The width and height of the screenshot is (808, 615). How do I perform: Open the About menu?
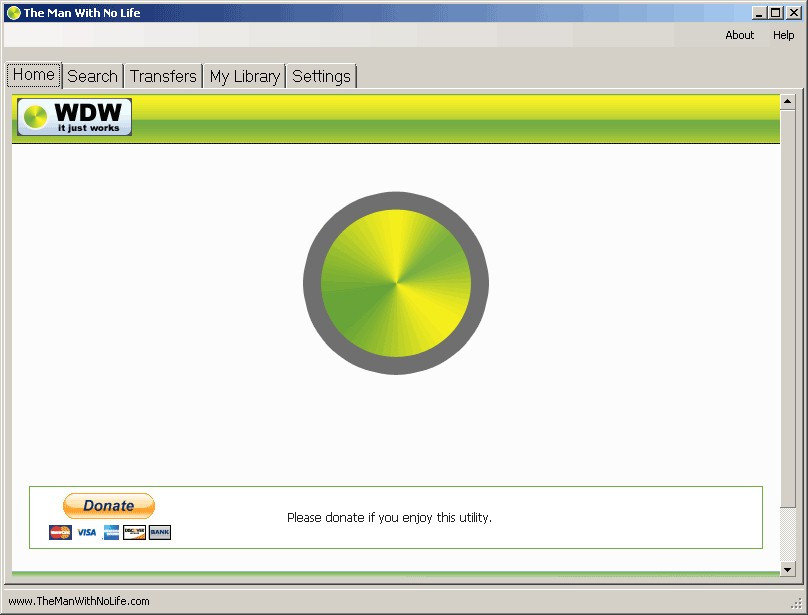(x=739, y=35)
